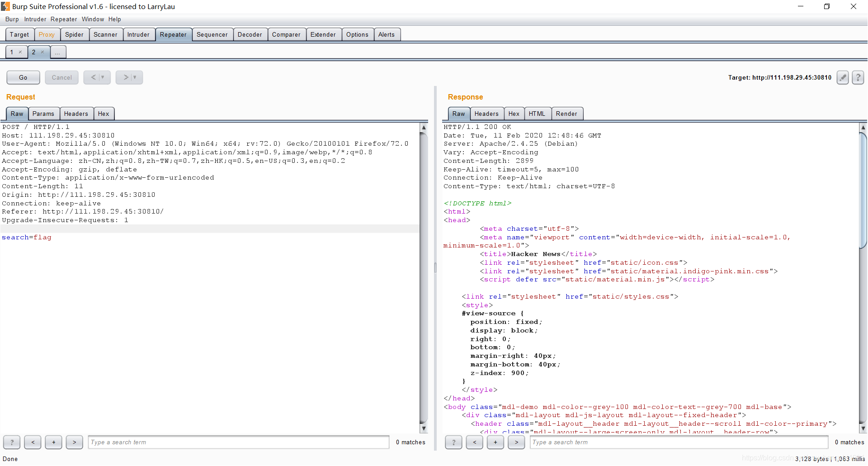The height and width of the screenshot is (466, 868).
Task: Go to previous match in request search
Action: pos(33,442)
